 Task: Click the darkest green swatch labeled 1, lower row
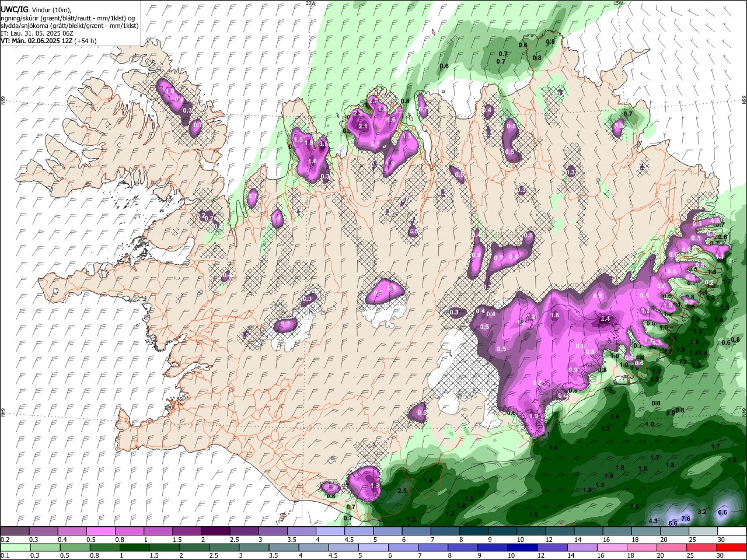tap(135, 548)
